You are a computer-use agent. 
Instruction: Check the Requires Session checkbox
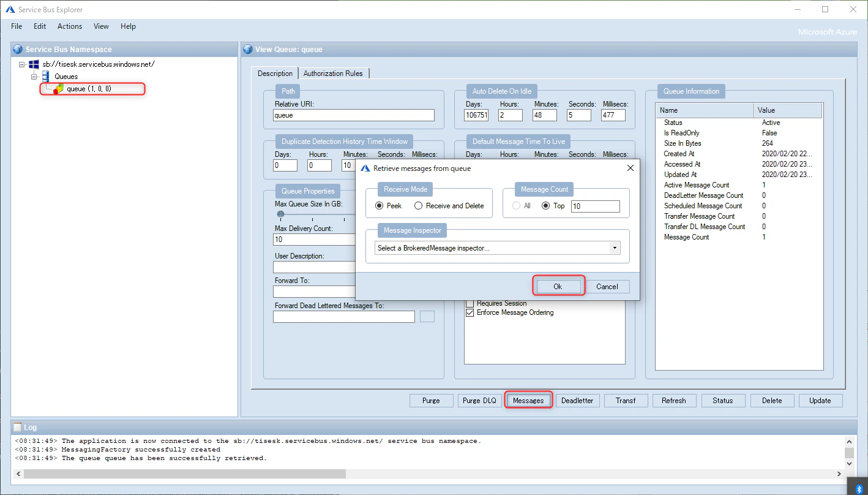[x=470, y=303]
